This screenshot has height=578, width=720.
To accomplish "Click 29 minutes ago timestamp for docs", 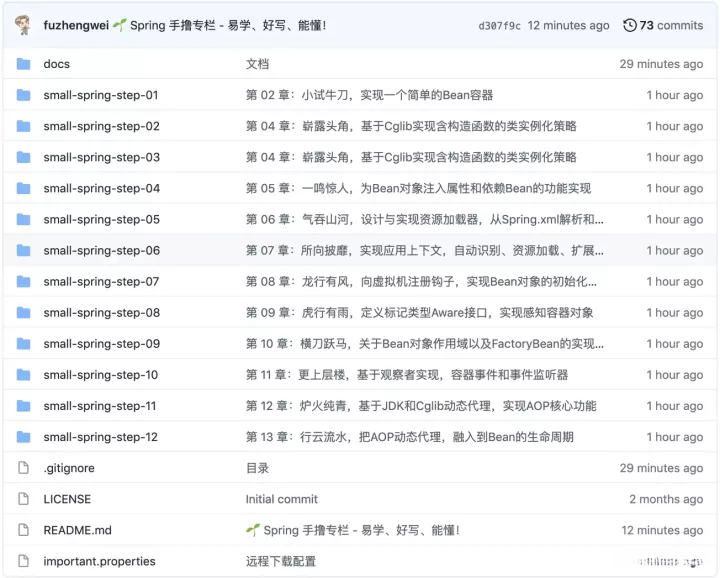I will tap(661, 64).
